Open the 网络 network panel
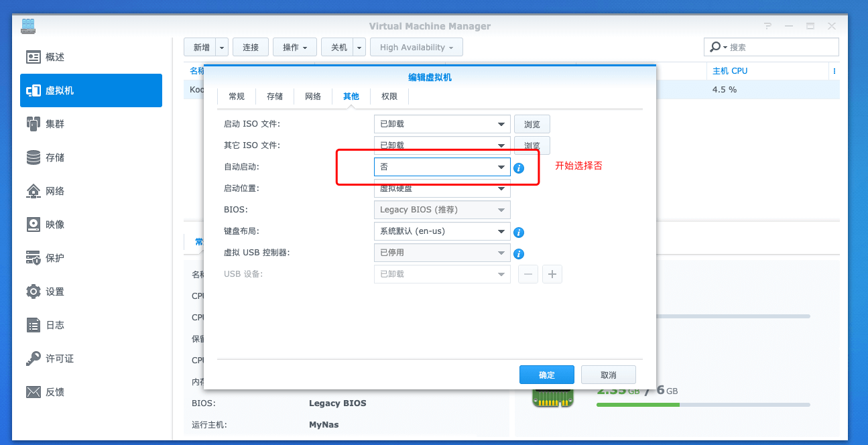 coord(54,190)
